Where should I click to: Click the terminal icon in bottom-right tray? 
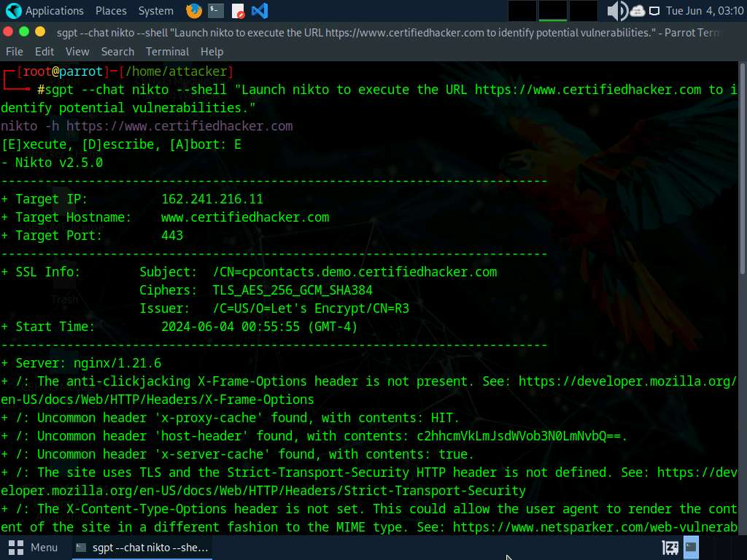691,547
